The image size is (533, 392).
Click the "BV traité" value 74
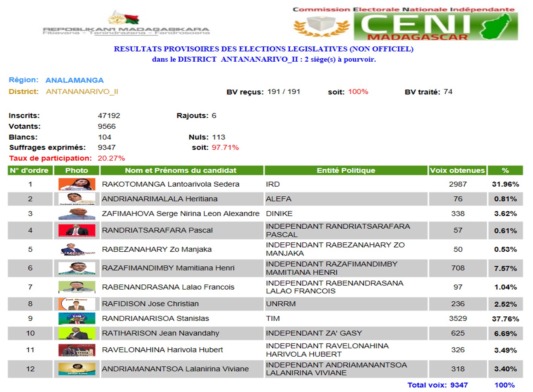point(448,92)
